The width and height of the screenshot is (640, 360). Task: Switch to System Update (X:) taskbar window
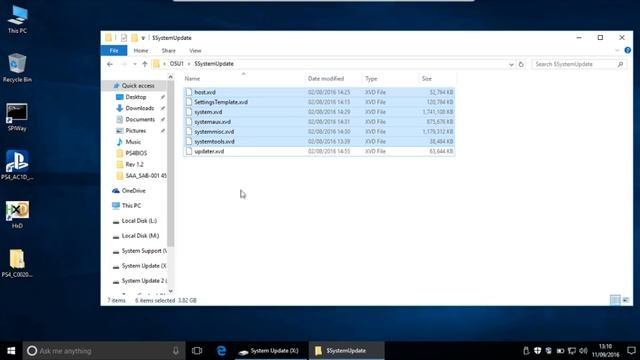click(271, 351)
